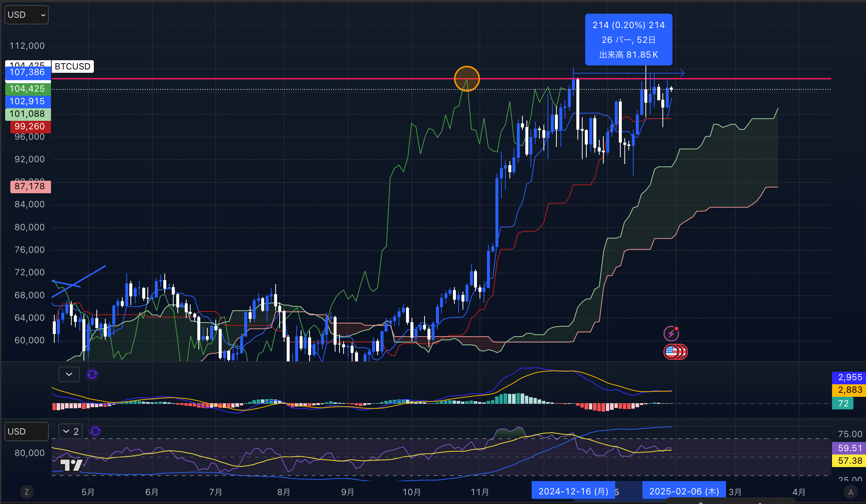
Task: Click the Z timezone button
Action: 27,492
